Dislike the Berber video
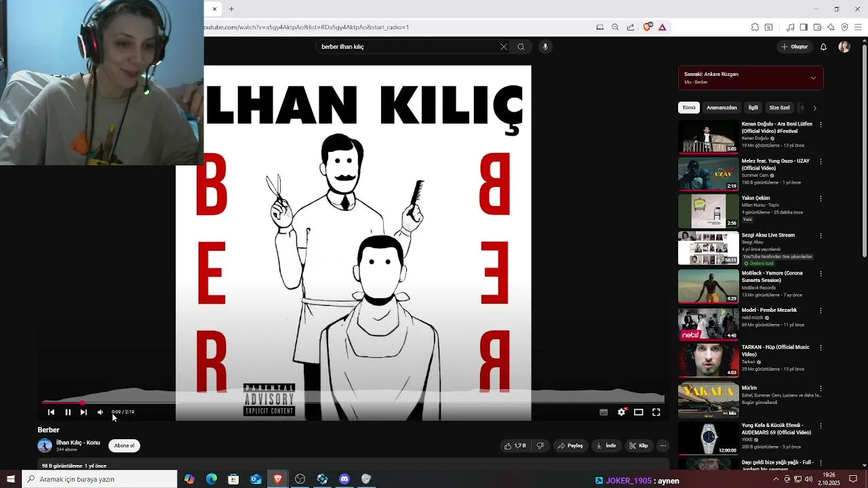The width and height of the screenshot is (868, 488). pyautogui.click(x=540, y=446)
